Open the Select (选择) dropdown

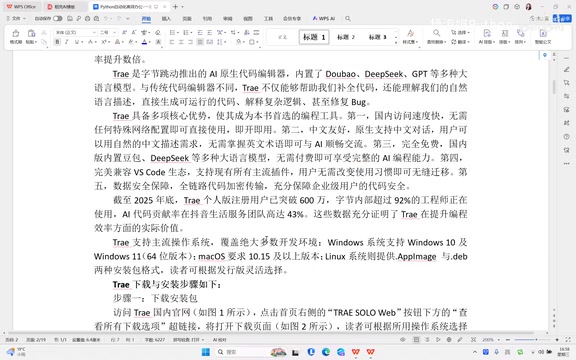(x=460, y=32)
